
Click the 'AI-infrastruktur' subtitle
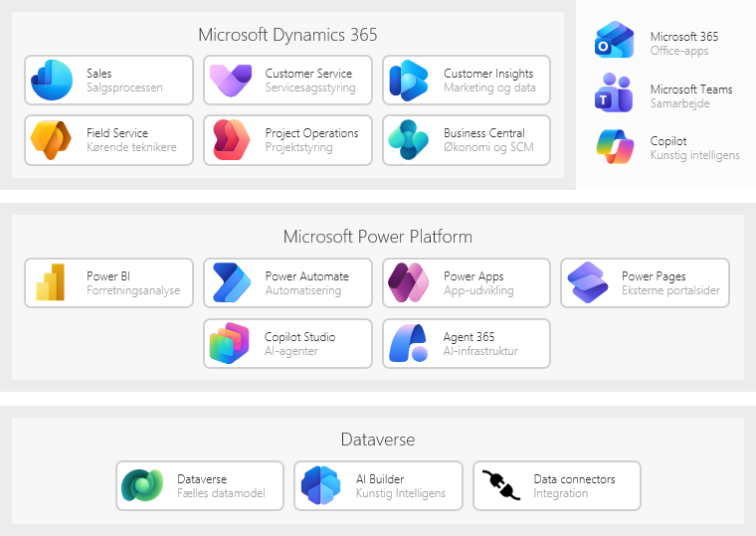pyautogui.click(x=480, y=351)
